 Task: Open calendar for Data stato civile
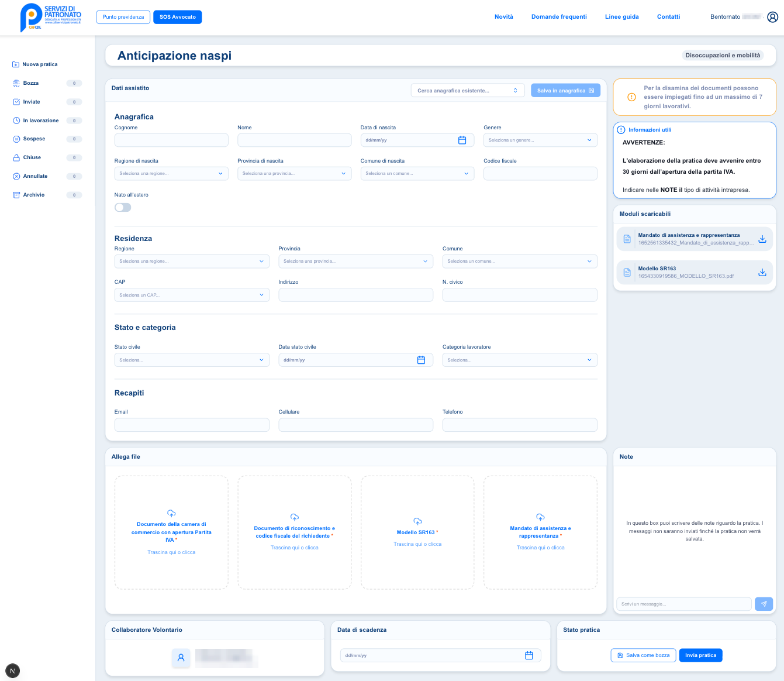[x=421, y=360]
